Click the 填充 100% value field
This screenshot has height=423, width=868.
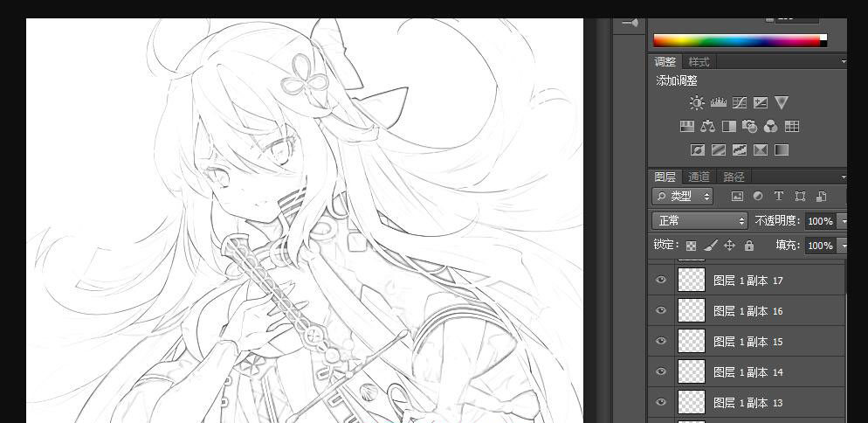[x=821, y=246]
